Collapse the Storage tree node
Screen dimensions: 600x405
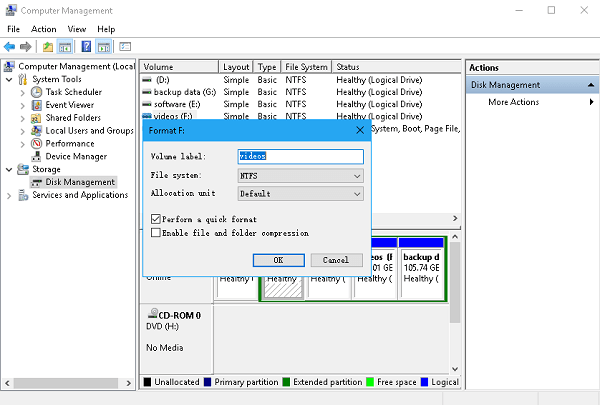pyautogui.click(x=9, y=169)
